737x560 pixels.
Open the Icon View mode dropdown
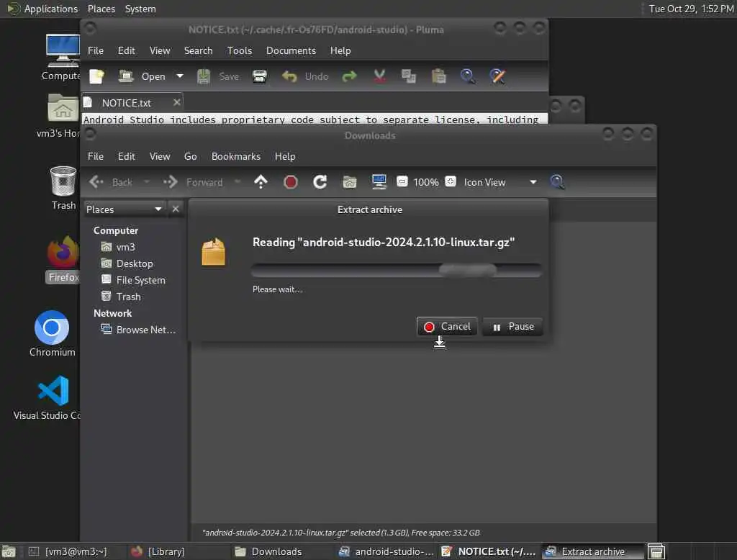(x=500, y=182)
